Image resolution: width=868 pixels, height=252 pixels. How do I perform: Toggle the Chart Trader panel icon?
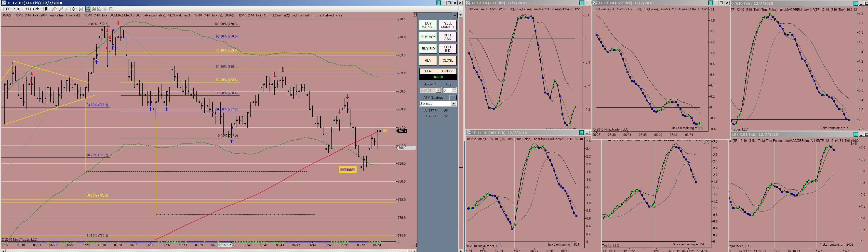click(x=88, y=9)
